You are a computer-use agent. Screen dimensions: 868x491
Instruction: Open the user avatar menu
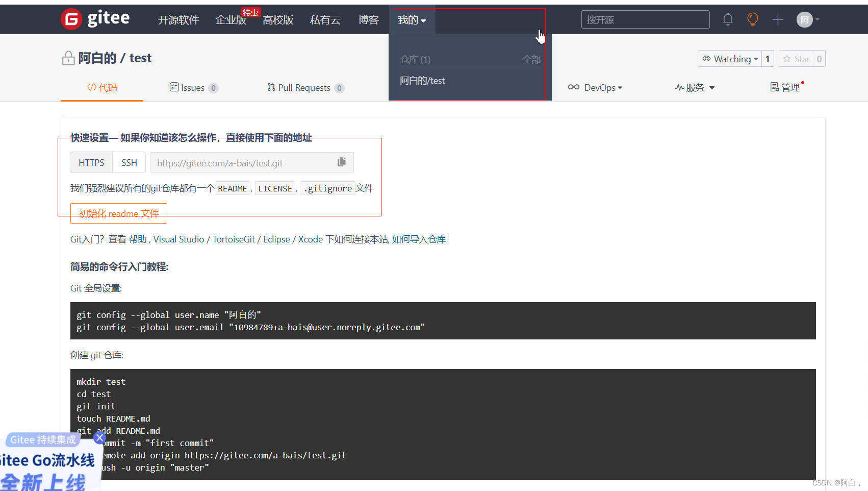(804, 19)
